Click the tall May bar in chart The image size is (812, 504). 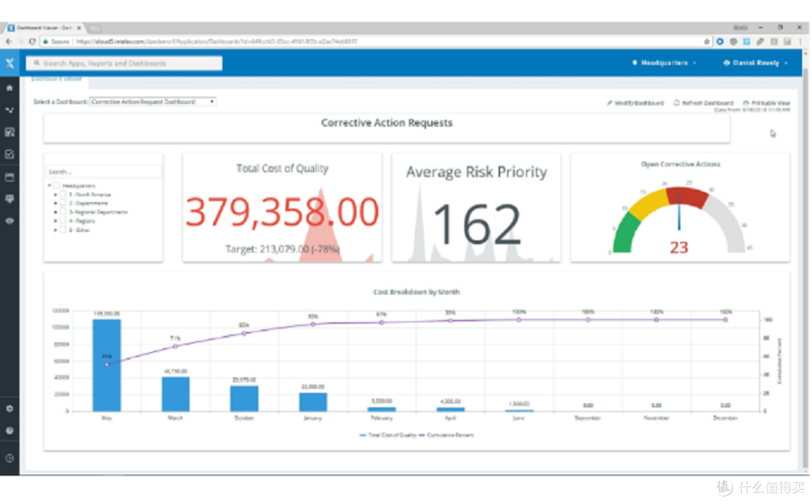(107, 365)
